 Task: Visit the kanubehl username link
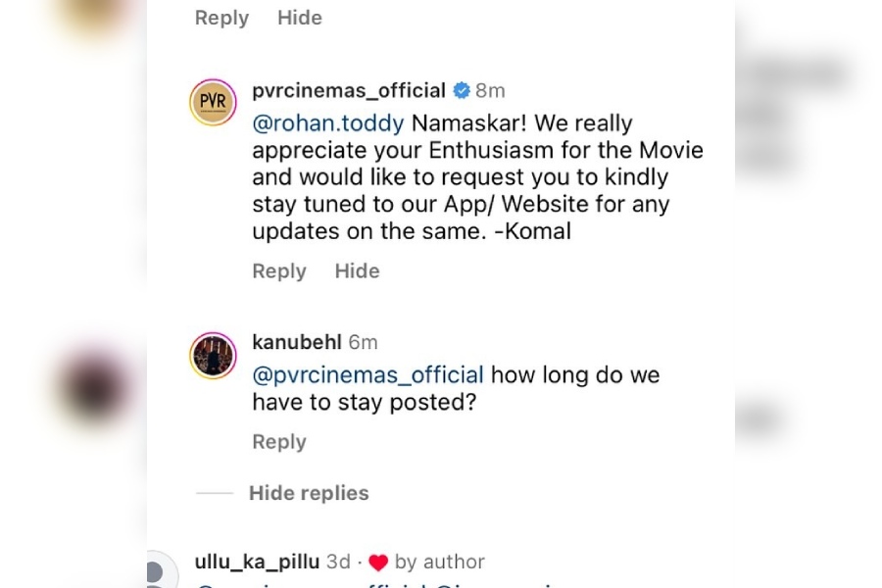[x=297, y=343]
